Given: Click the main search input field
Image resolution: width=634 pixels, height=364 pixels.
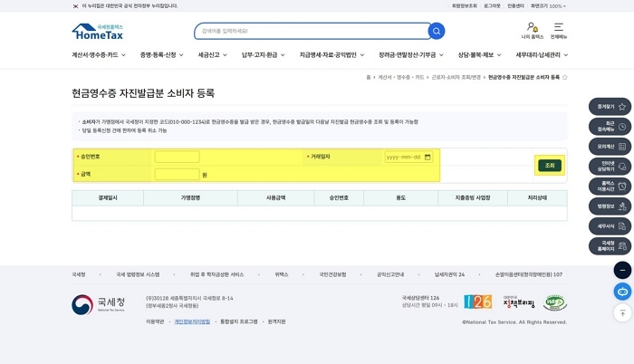Looking at the screenshot, I should pos(312,31).
